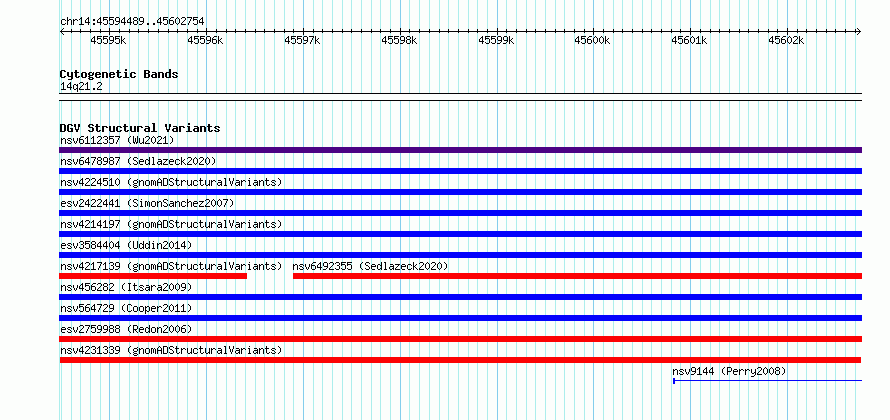Click the red nsv6492355 variant bar

(577, 276)
